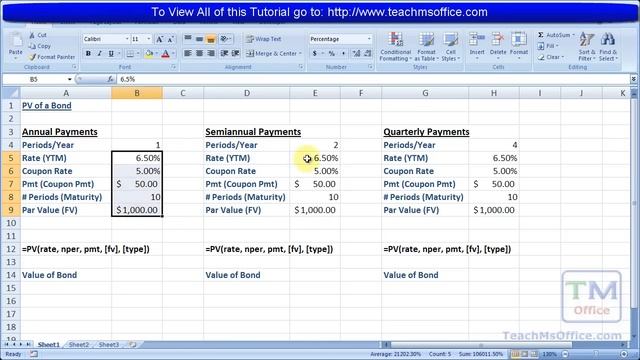Select column header H
The height and width of the screenshot is (360, 640).
[x=493, y=93]
